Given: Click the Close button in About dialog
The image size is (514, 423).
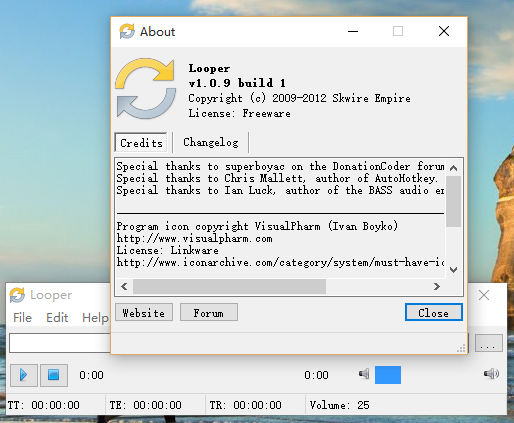Looking at the screenshot, I should click(434, 312).
